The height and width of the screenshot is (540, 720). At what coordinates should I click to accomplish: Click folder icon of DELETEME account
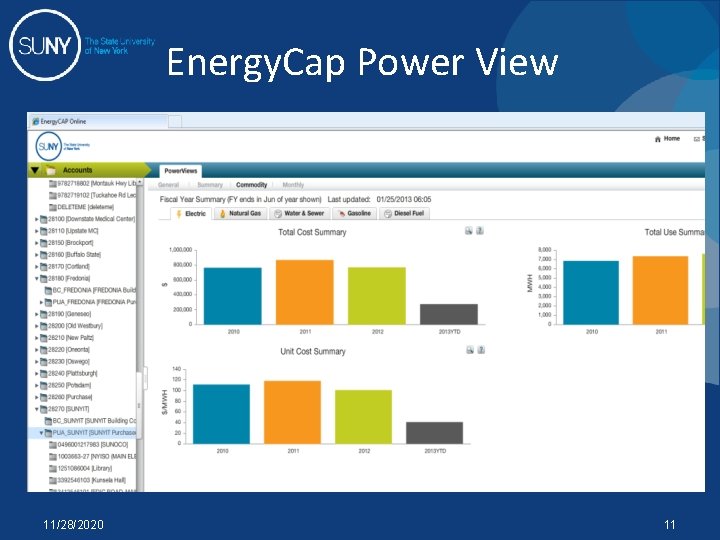pyautogui.click(x=53, y=208)
